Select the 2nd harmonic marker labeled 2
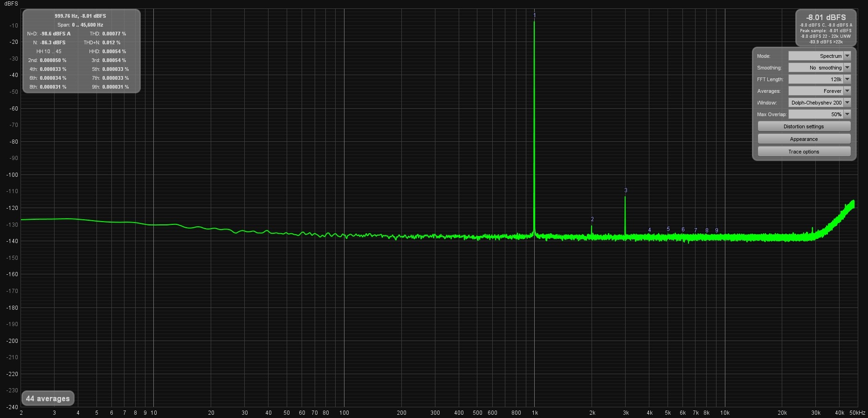The image size is (868, 418). pos(592,219)
